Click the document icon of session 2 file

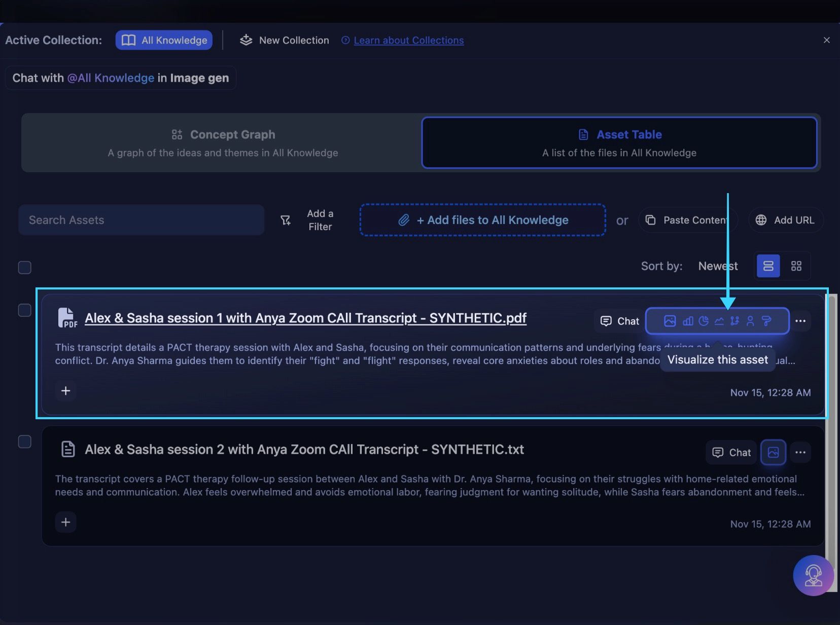(x=68, y=449)
